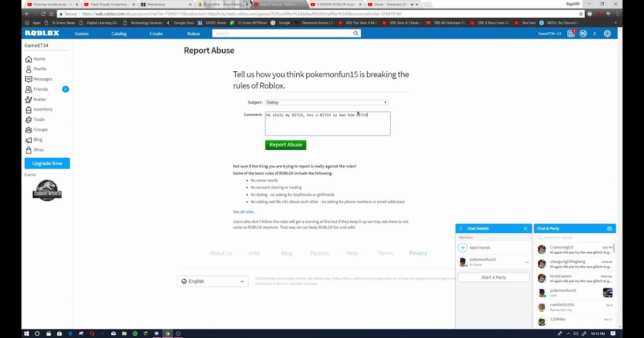Bookmark the page with star icon

pos(581,14)
